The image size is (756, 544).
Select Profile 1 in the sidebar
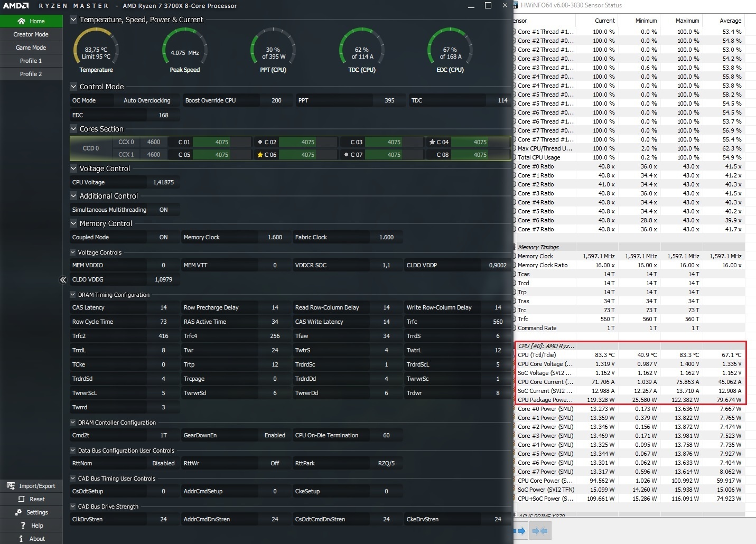click(x=31, y=61)
